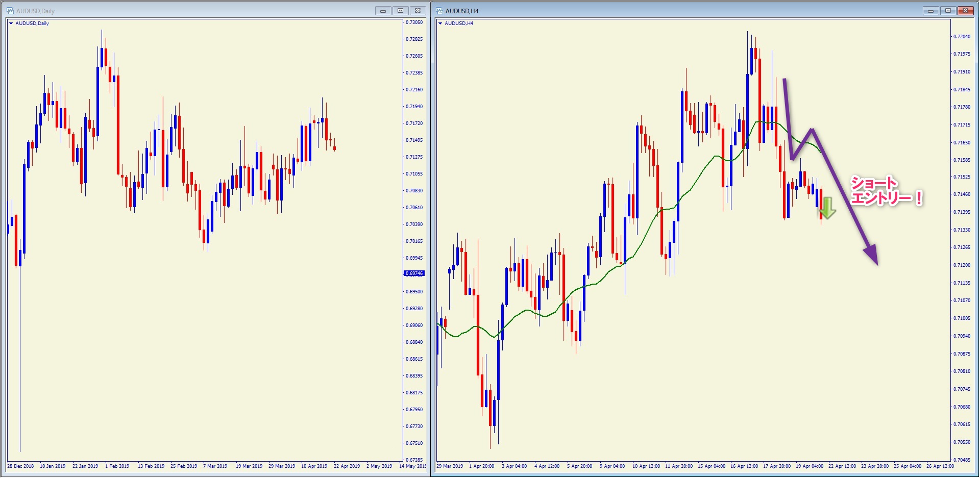Click the 22 Jan 2019 date label
This screenshot has width=980, height=478.
click(85, 466)
